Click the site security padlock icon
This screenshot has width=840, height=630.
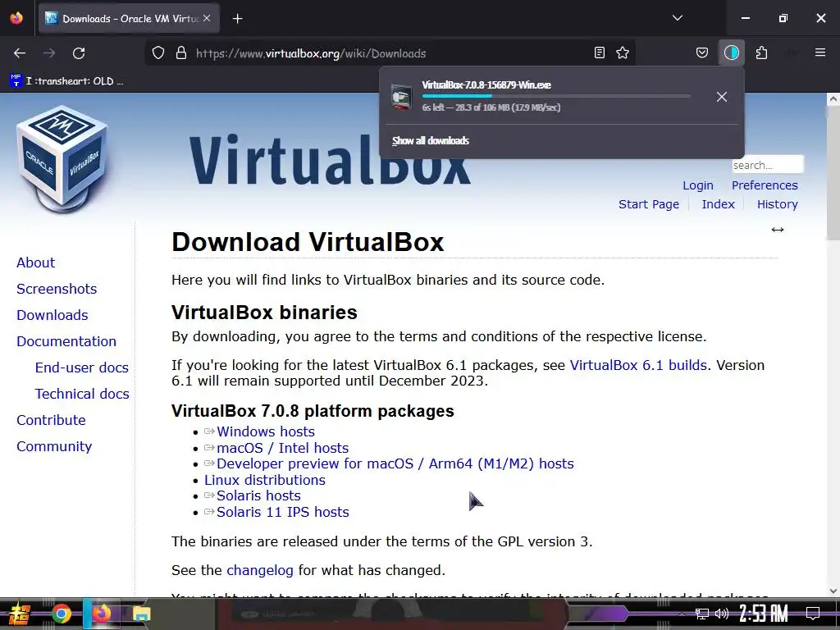pyautogui.click(x=181, y=53)
